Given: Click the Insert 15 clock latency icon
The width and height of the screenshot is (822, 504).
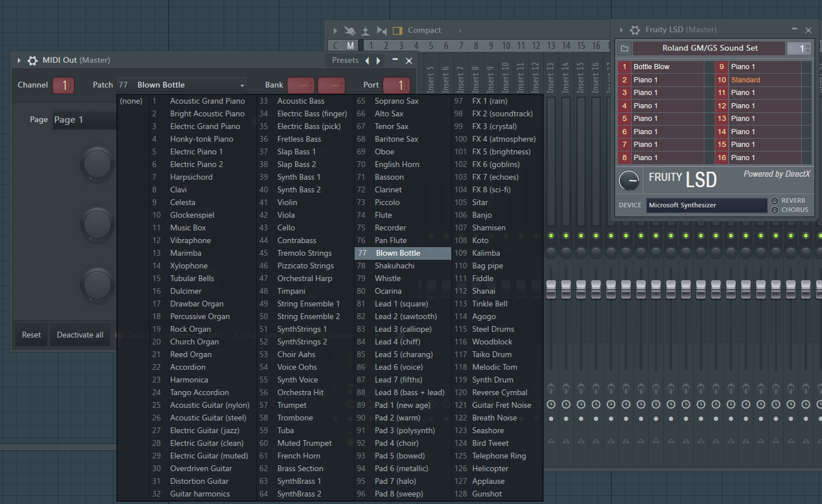Looking at the screenshot, I should (x=581, y=404).
